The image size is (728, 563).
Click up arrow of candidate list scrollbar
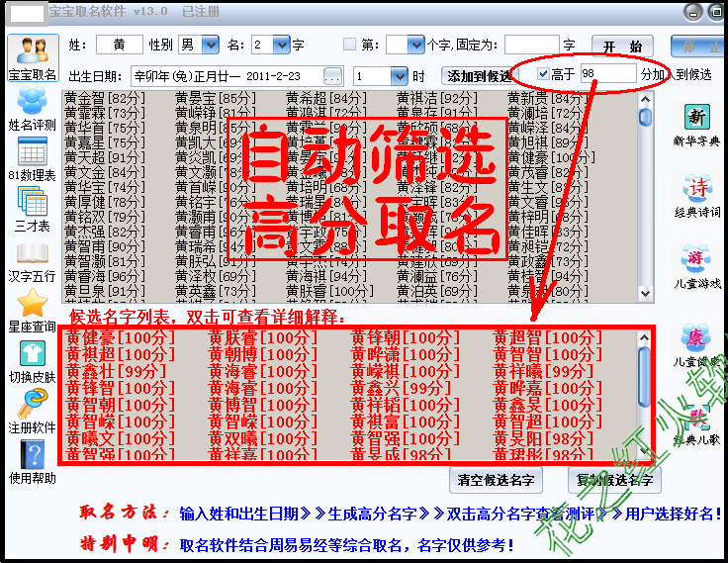tap(644, 338)
